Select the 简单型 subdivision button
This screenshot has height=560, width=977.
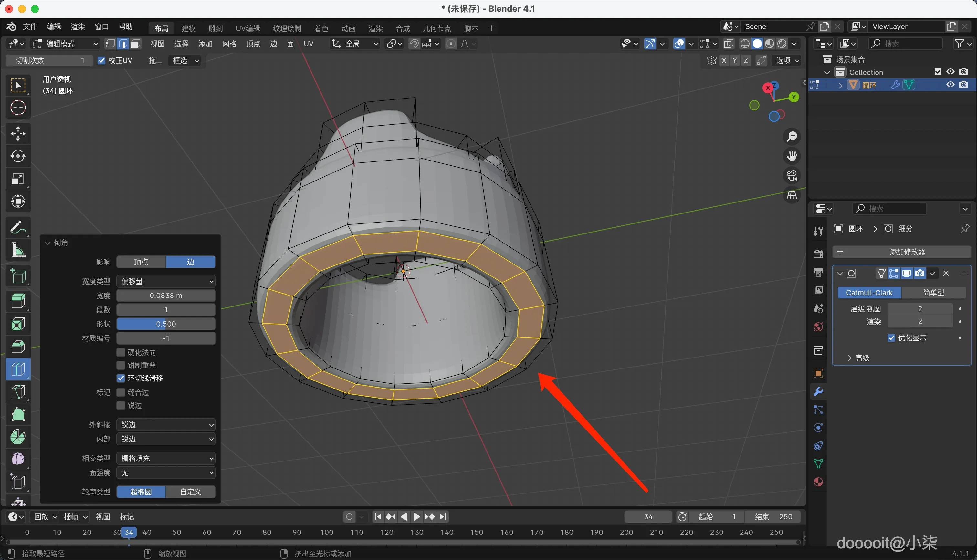point(933,292)
